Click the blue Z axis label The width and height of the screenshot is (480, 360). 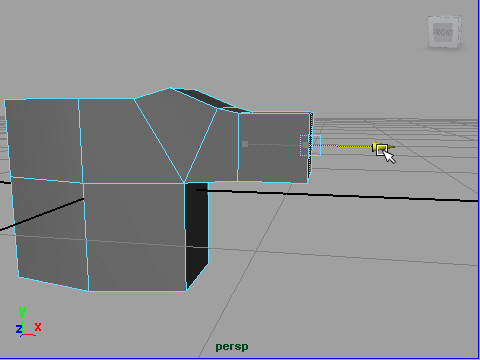pos(19,329)
